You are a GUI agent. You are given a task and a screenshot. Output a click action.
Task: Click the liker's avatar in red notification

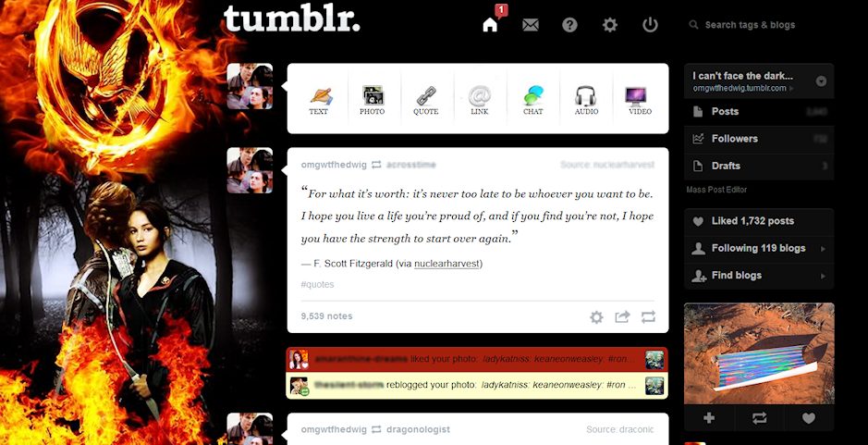click(299, 359)
